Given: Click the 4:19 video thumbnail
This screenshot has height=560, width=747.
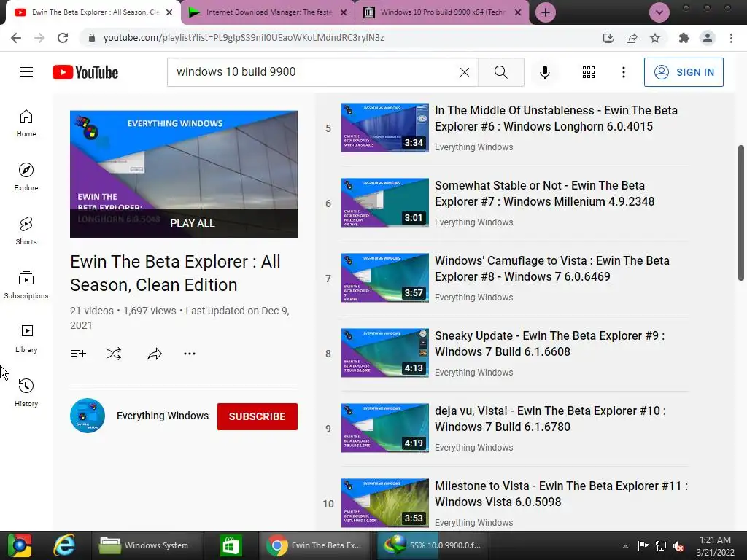Looking at the screenshot, I should click(x=385, y=427).
